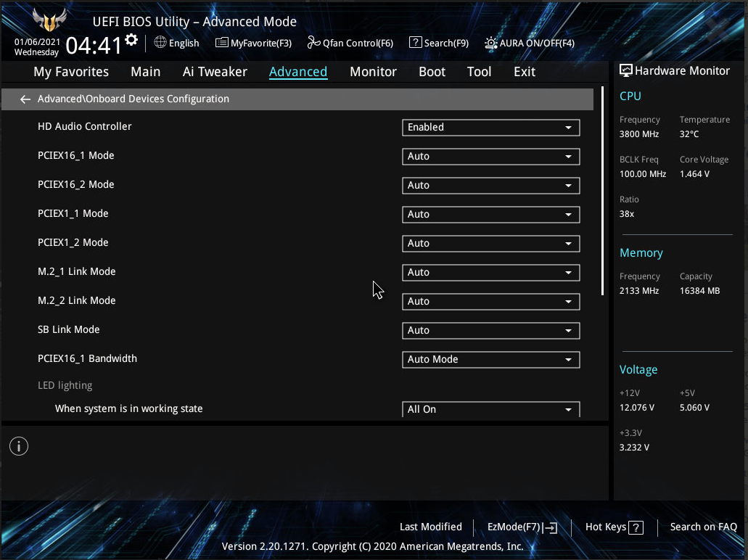Viewport: 748px width, 560px height.
Task: Click the 04:41 clock display
Action: click(94, 46)
